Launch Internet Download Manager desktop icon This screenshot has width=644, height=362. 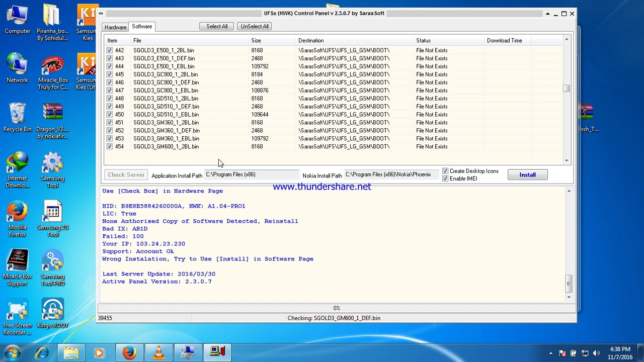pyautogui.click(x=17, y=170)
